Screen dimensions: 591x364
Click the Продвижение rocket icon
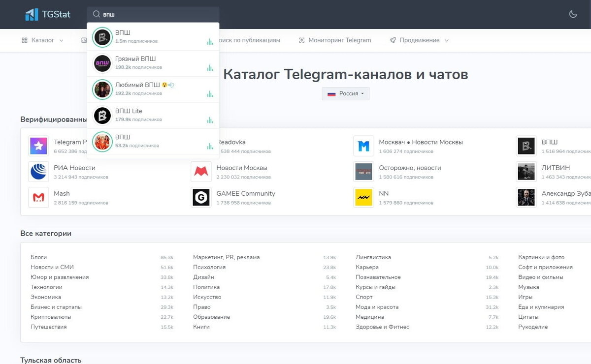(393, 40)
